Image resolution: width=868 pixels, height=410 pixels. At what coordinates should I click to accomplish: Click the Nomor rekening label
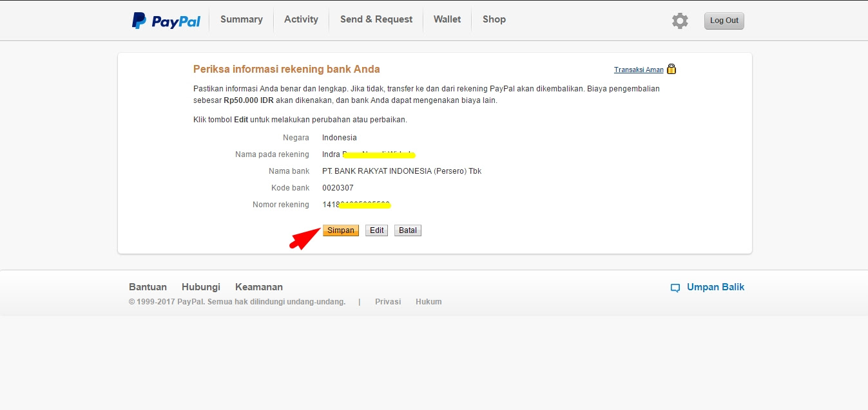pyautogui.click(x=281, y=205)
